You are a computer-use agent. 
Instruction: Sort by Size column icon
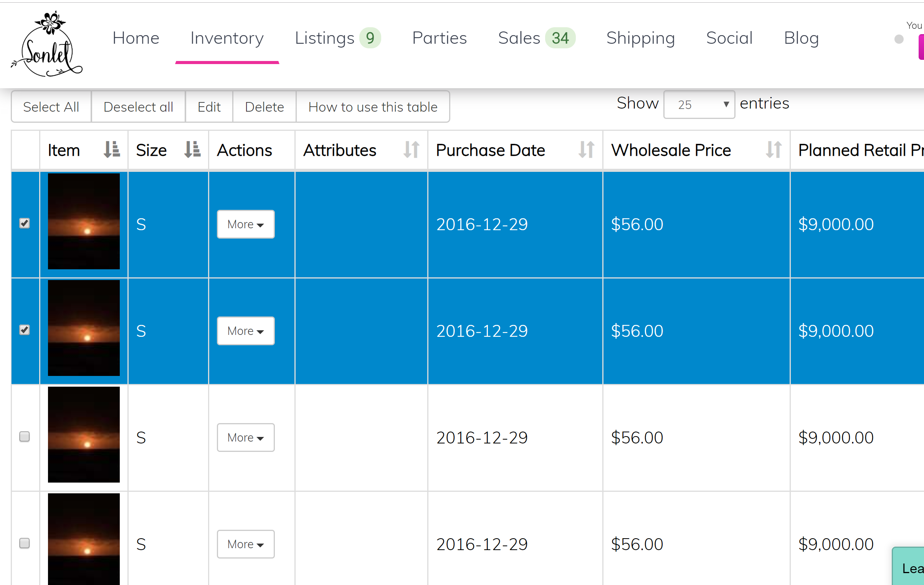coord(192,150)
